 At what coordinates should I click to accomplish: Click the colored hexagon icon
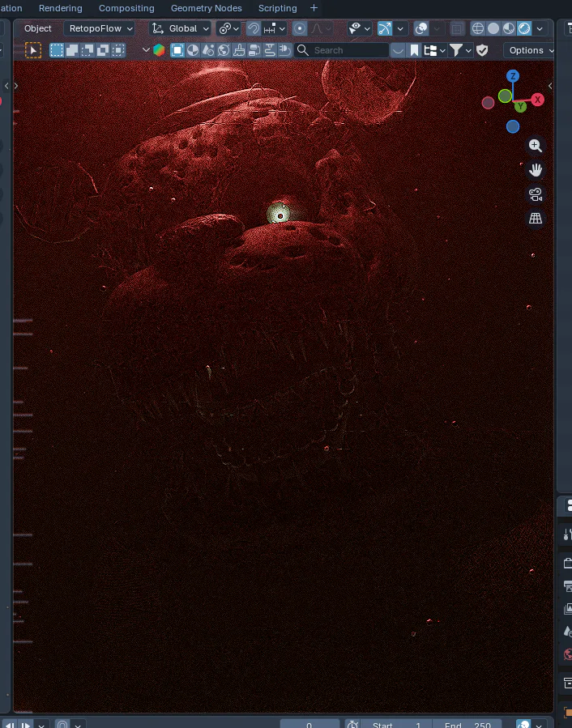coord(159,50)
